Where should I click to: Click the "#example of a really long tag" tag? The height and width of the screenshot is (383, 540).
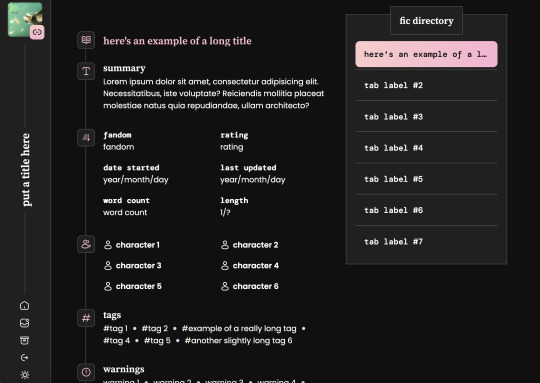click(239, 329)
